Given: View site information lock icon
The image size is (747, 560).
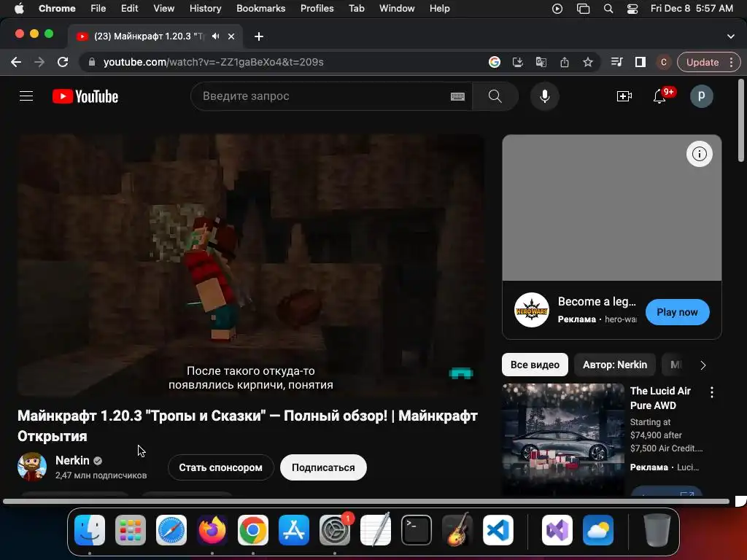Looking at the screenshot, I should pos(92,62).
